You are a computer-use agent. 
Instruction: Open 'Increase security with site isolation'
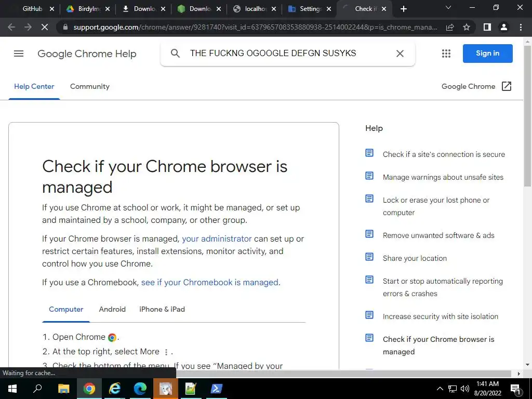click(x=441, y=316)
